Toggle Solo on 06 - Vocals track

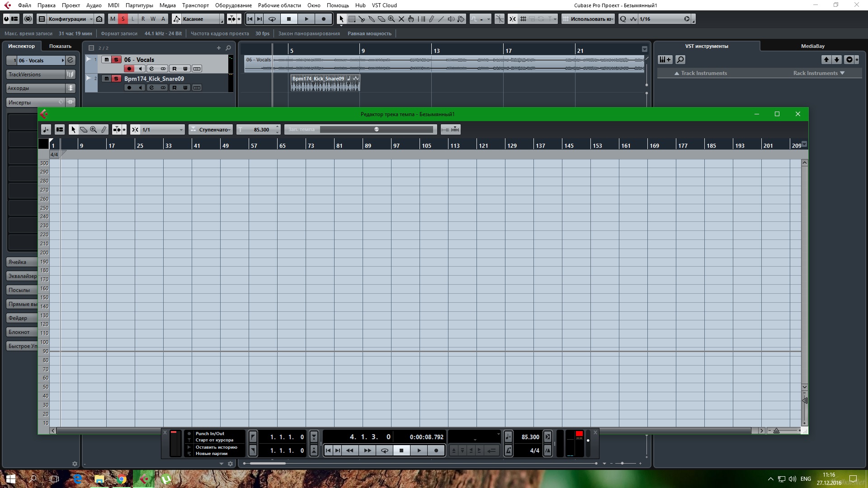point(116,60)
